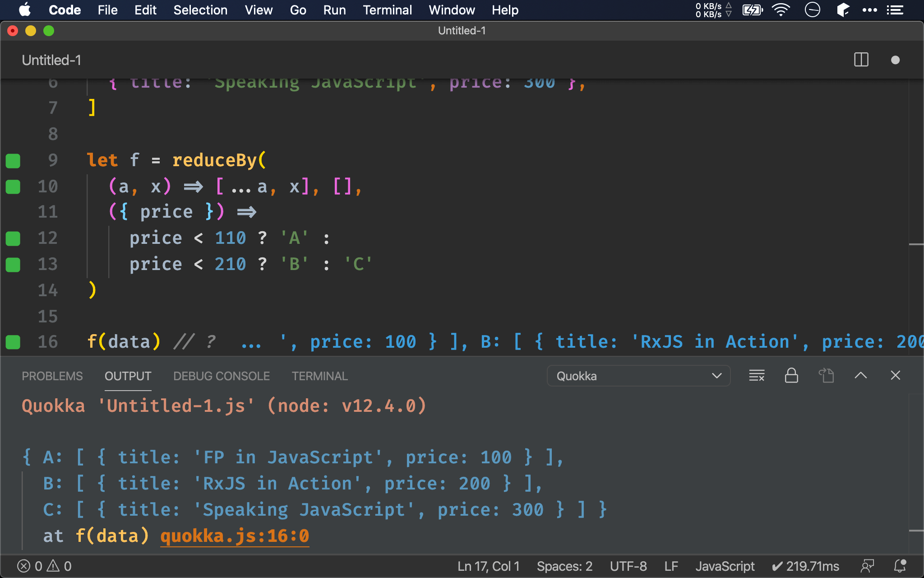Open the Edit menu
The width and height of the screenshot is (924, 578).
click(145, 10)
